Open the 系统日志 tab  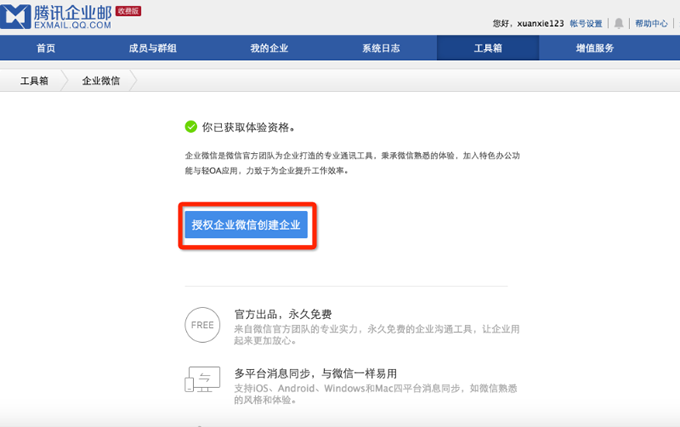coord(381,48)
